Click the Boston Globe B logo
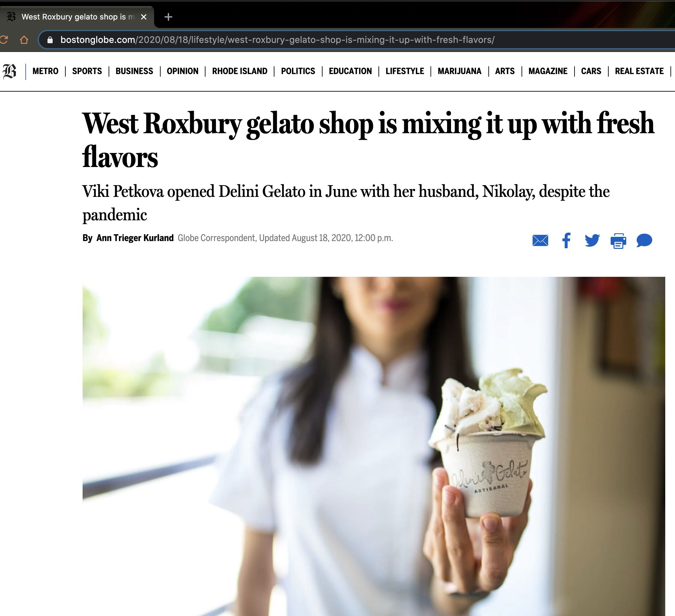The width and height of the screenshot is (675, 616). pyautogui.click(x=9, y=71)
